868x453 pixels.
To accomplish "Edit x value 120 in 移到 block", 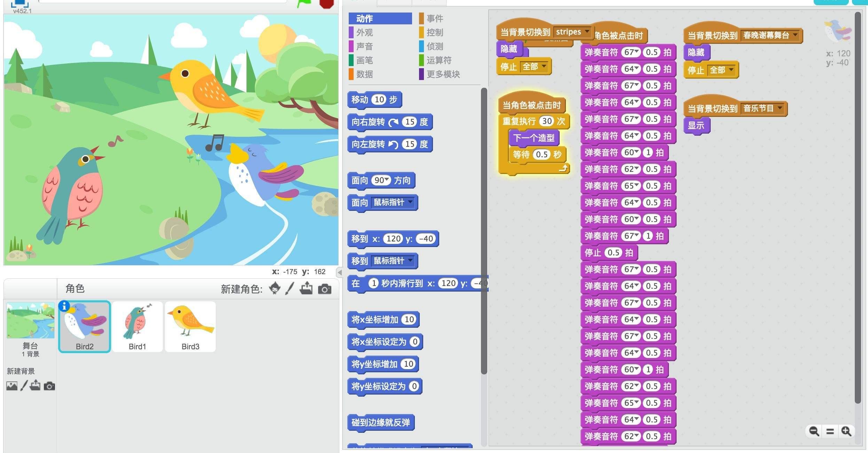I will click(393, 239).
